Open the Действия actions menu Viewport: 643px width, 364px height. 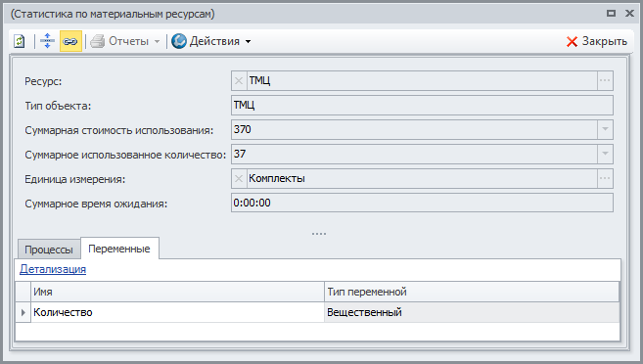click(211, 41)
